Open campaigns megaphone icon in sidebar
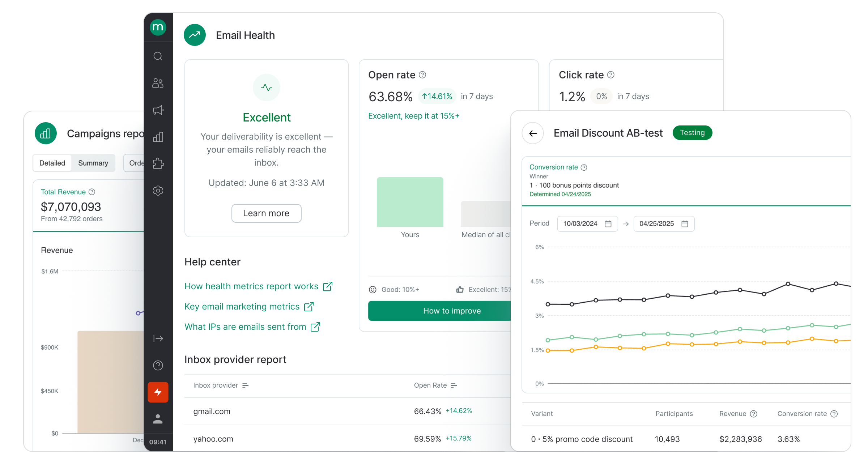Image resolution: width=868 pixels, height=452 pixels. click(x=158, y=110)
